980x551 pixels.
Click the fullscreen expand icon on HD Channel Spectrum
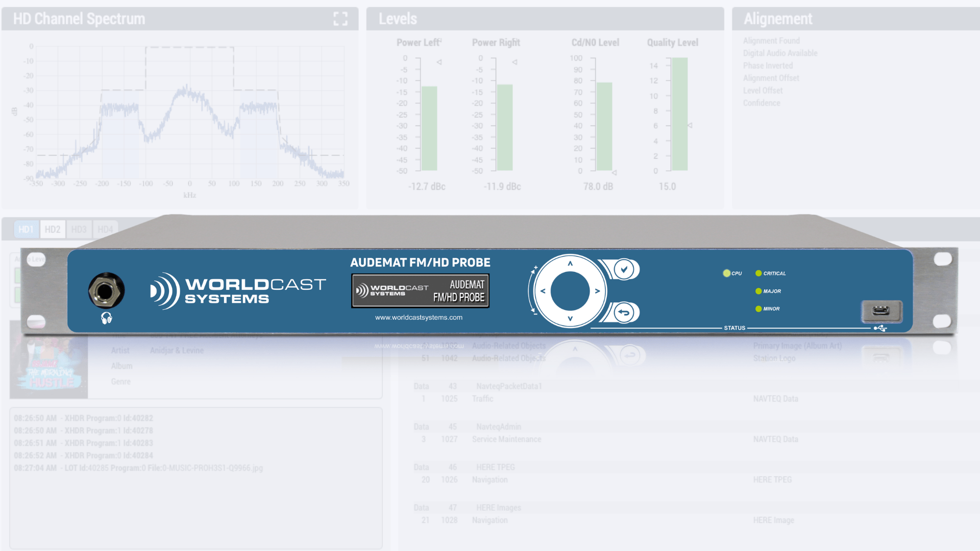(340, 19)
